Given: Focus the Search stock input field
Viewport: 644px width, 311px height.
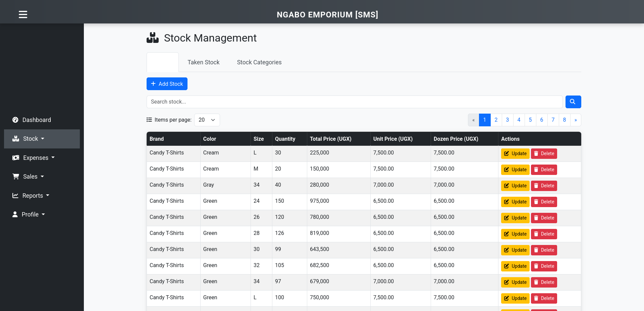Looking at the screenshot, I should pos(354,102).
